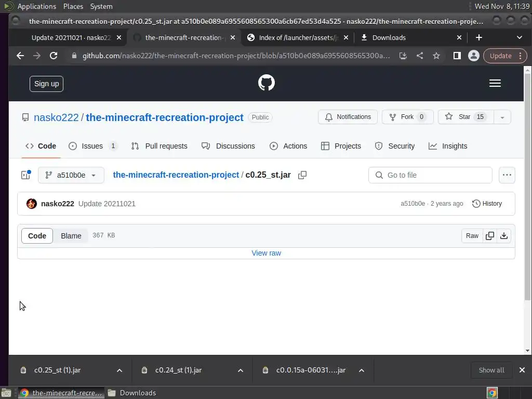Open the-minecraft-recreation-project repository title link

click(x=165, y=117)
